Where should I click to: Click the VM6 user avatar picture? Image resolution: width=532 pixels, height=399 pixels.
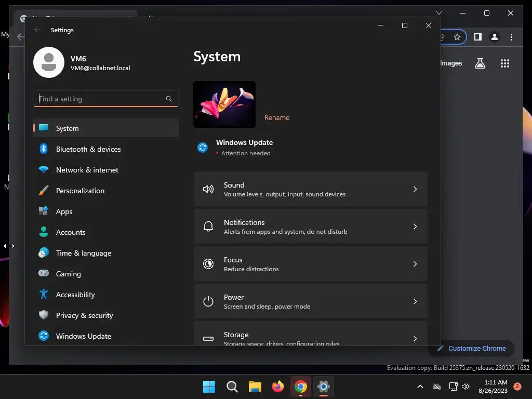49,62
